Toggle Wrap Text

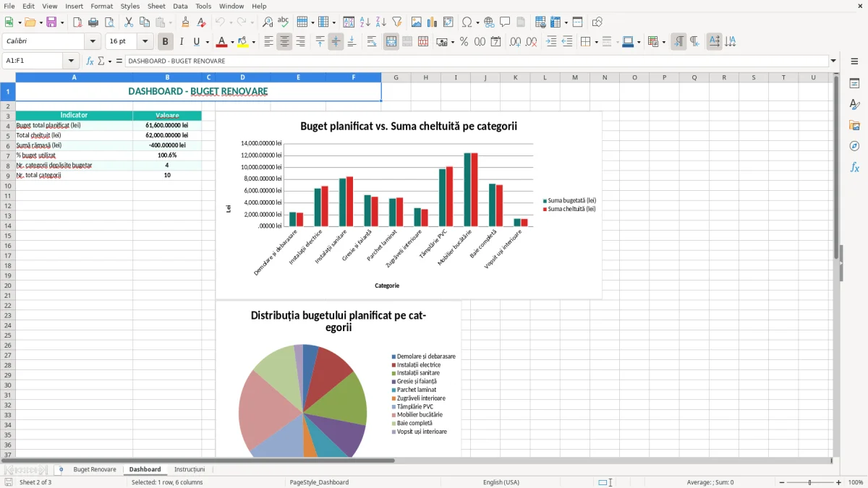372,42
